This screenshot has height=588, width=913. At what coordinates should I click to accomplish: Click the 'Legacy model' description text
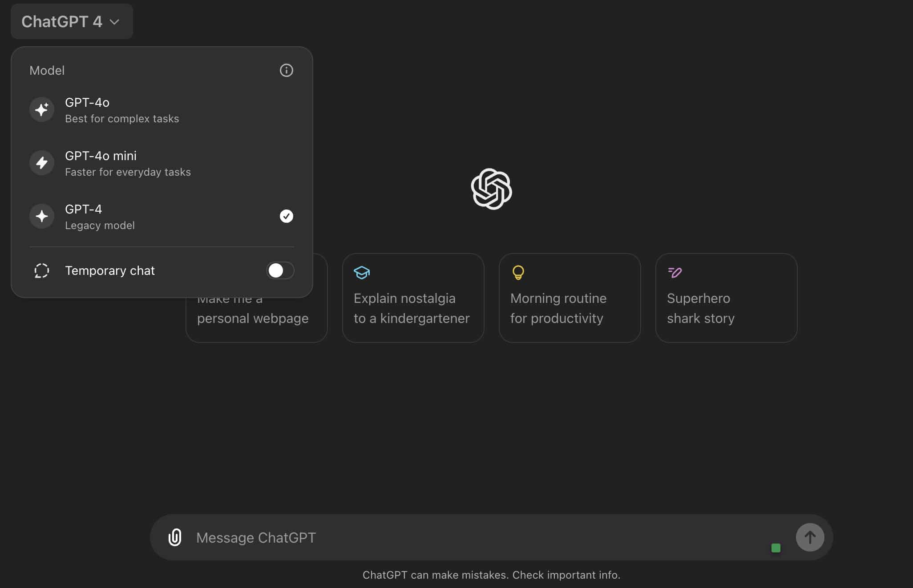click(x=100, y=226)
